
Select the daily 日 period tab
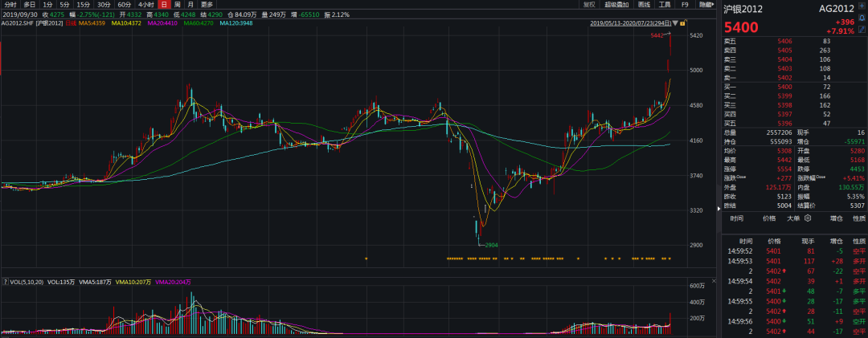tap(163, 5)
